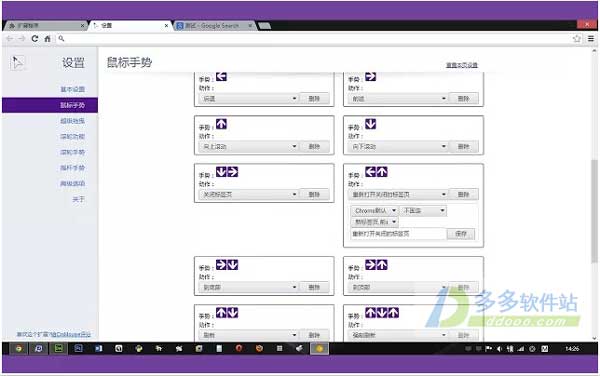Expand the 关闭标签页 action dropdown
Screen dimensions: 600x376
click(248, 194)
